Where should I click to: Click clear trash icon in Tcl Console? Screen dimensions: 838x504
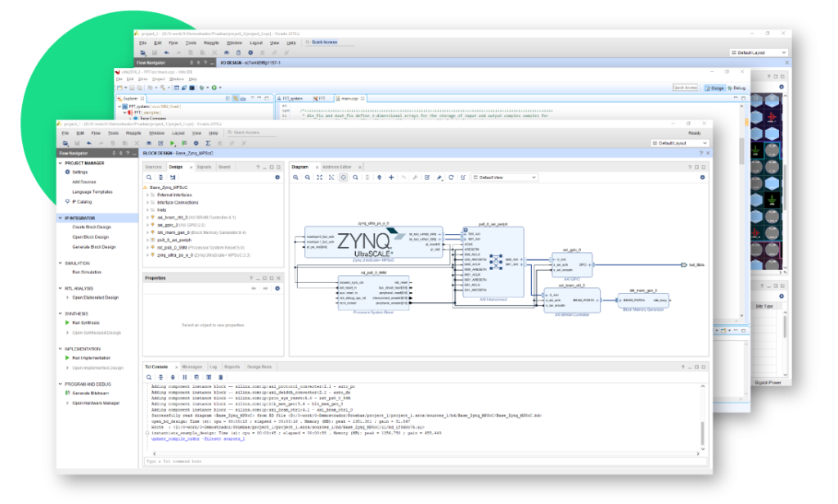[220, 377]
